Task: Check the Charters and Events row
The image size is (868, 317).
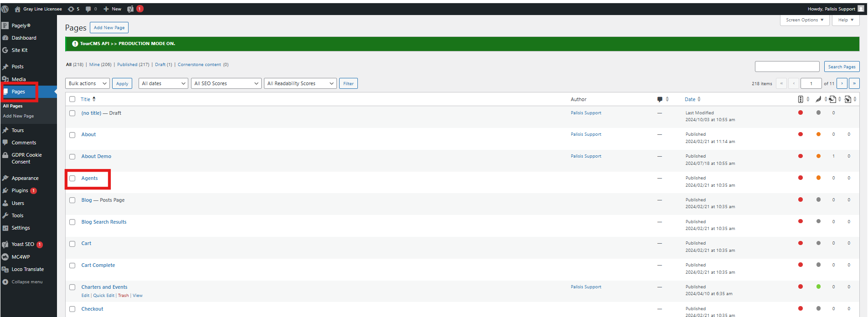Action: tap(72, 287)
